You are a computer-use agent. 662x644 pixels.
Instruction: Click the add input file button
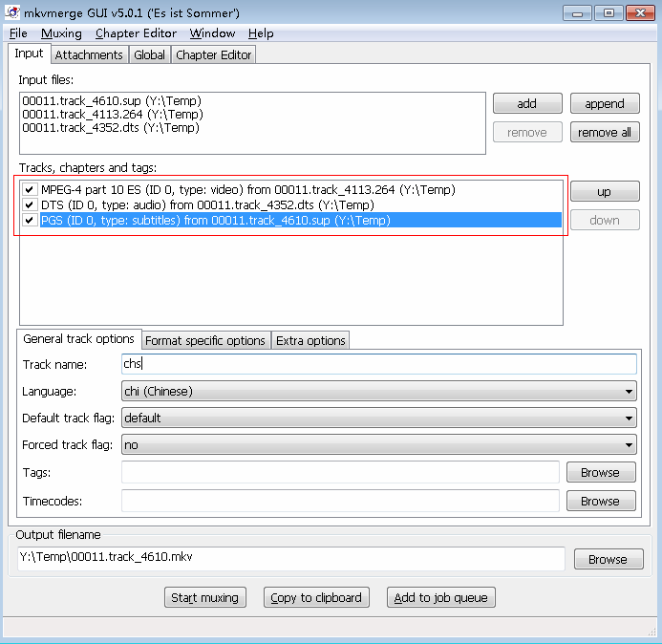[527, 103]
